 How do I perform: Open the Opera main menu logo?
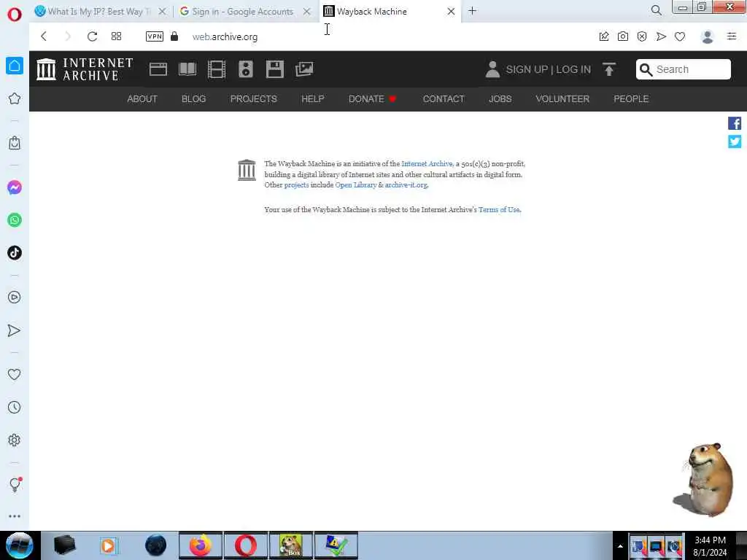click(15, 15)
